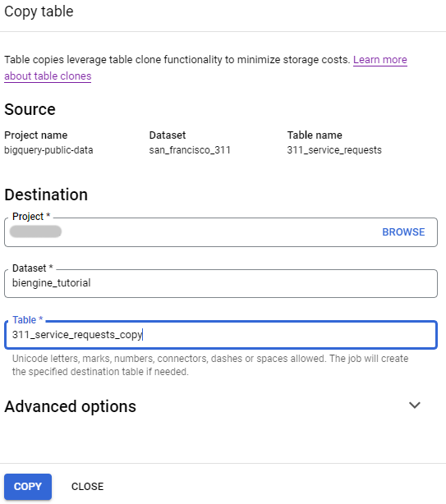
Task: Open the project picker via BROWSE
Action: tap(403, 232)
